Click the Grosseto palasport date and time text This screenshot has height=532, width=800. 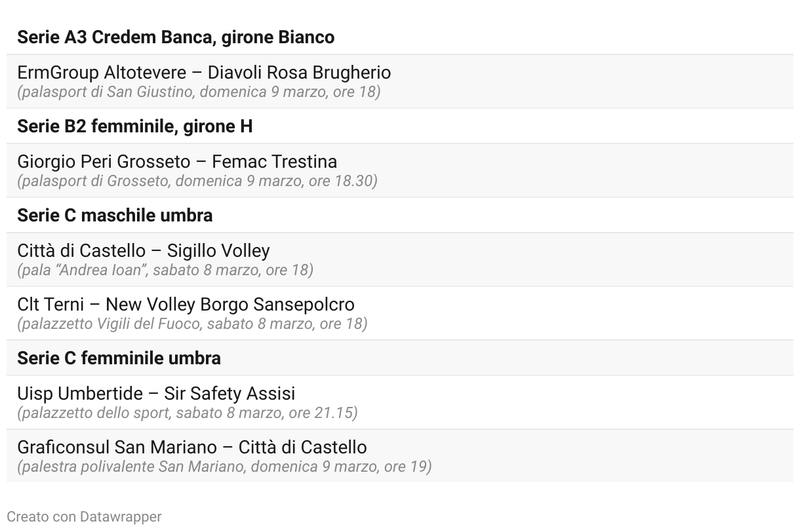click(197, 181)
